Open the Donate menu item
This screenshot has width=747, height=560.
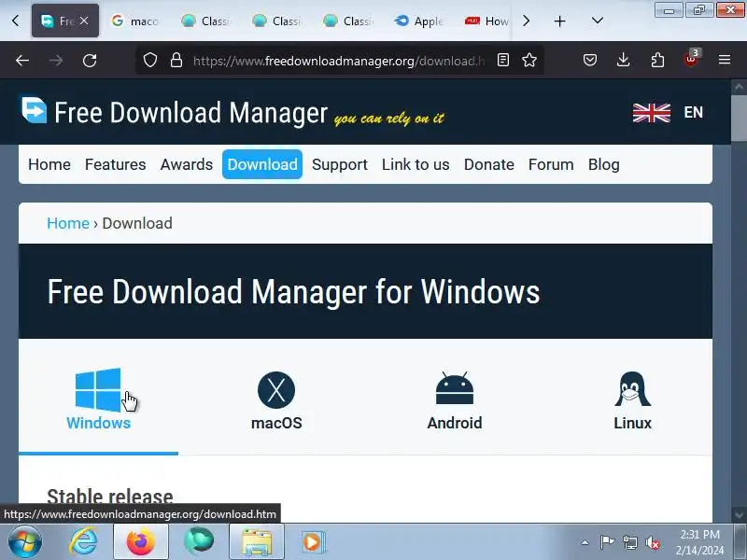tap(488, 165)
